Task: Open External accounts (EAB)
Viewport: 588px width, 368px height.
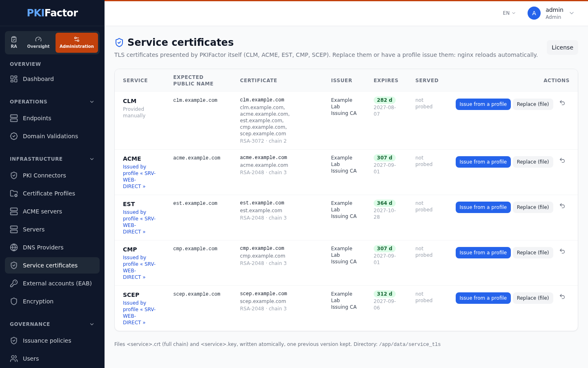Action: pyautogui.click(x=52, y=283)
